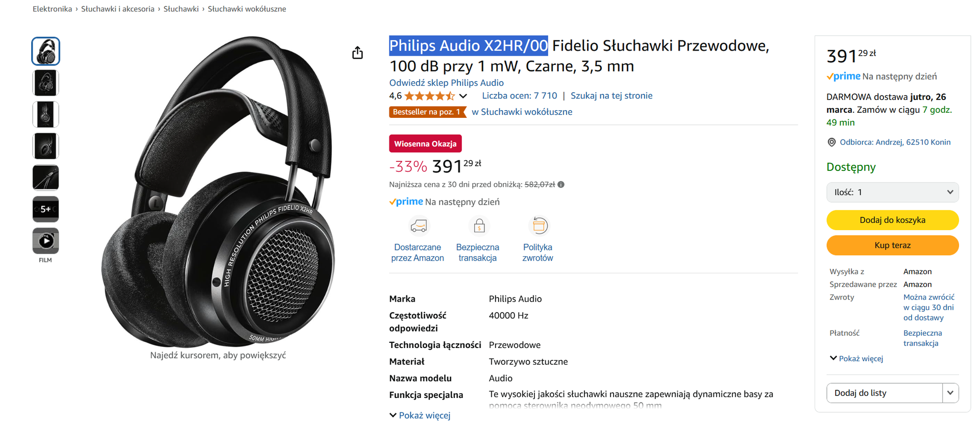
Task: Click the location pin icon next to Odbiorca
Action: pos(832,142)
